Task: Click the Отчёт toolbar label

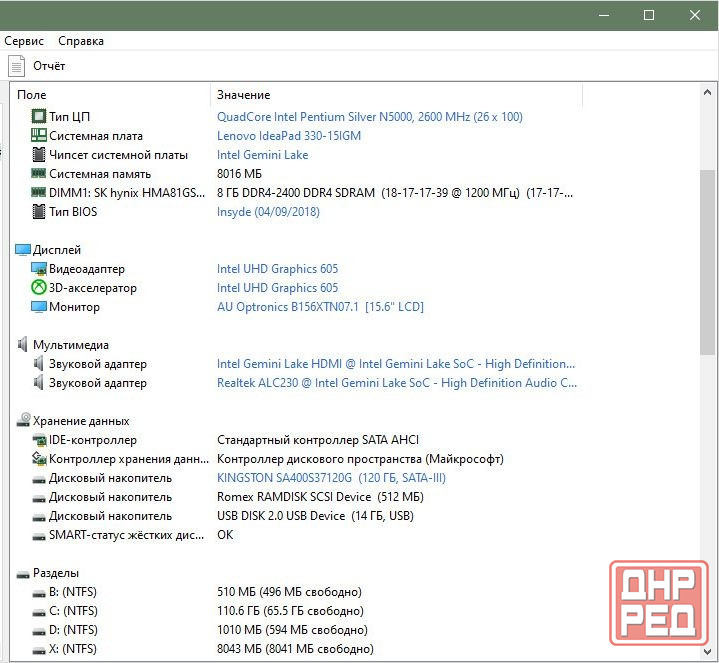Action: [x=49, y=66]
